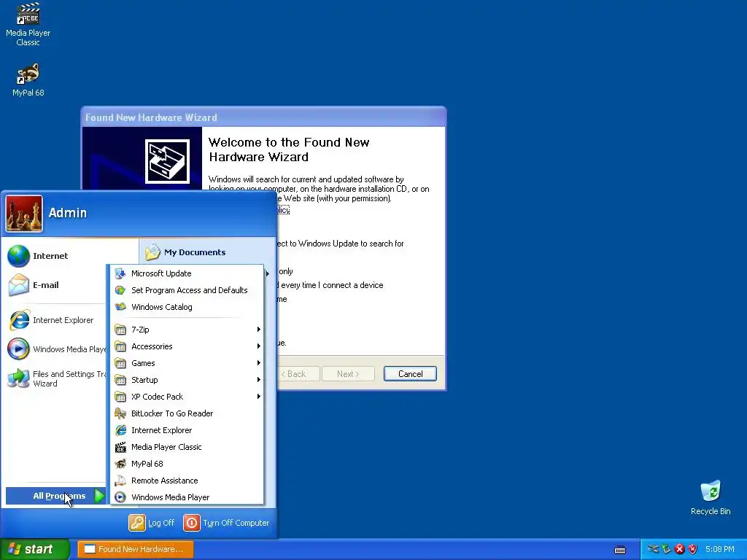747x560 pixels.
Task: Click the Windows start button
Action: coord(35,549)
